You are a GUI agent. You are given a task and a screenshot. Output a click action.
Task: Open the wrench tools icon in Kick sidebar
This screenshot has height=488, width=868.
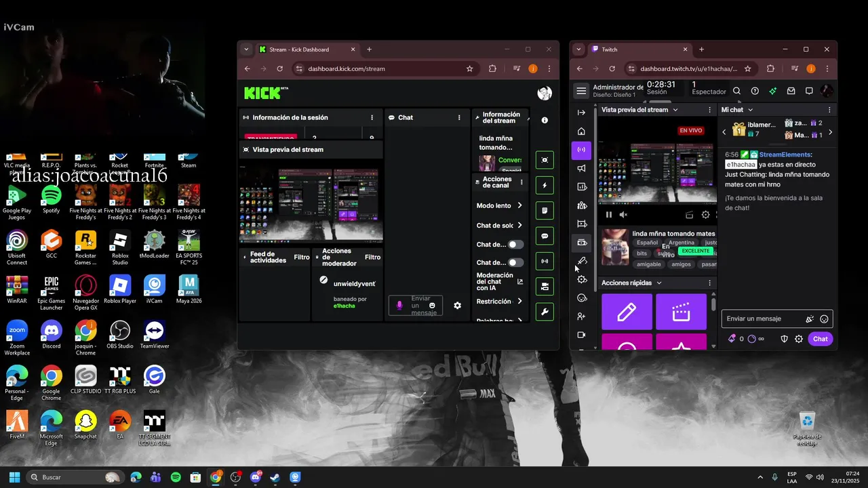pos(545,311)
